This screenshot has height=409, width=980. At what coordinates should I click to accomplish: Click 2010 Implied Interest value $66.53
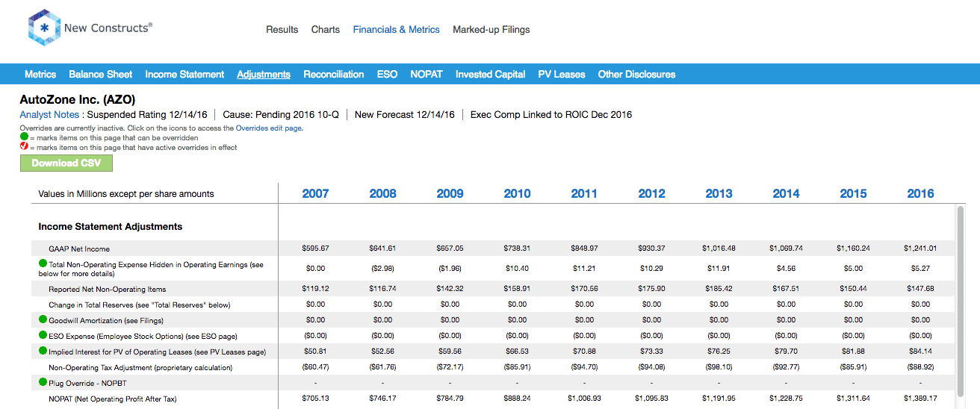(517, 352)
